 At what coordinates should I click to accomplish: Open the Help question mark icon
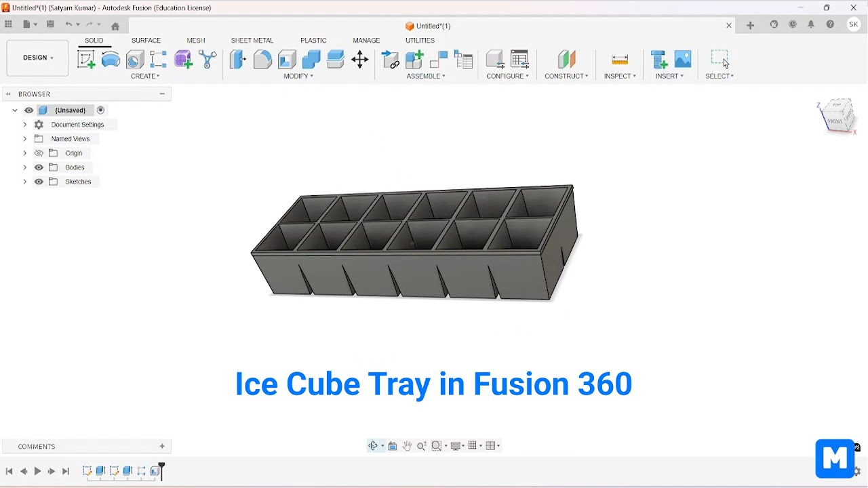pyautogui.click(x=830, y=24)
